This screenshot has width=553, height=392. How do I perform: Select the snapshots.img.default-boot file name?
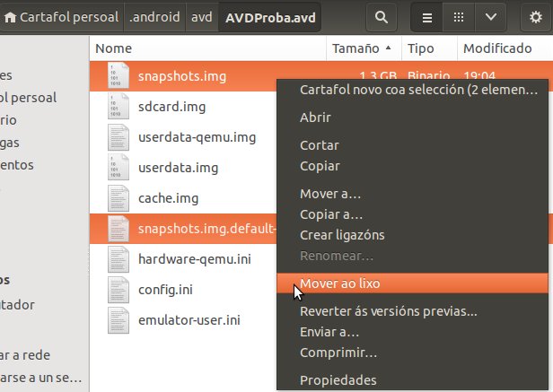tap(206, 229)
